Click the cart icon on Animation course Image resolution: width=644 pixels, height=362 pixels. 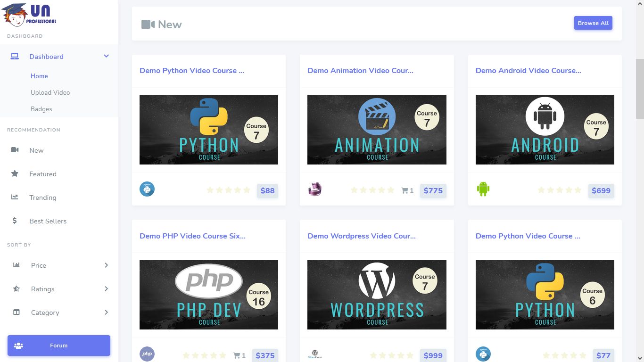pos(405,190)
